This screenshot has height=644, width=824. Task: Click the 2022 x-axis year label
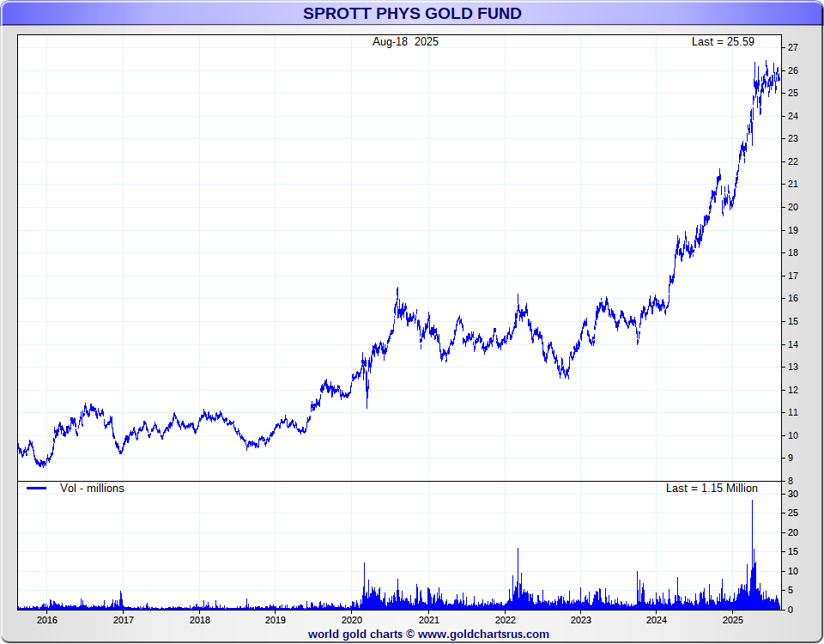point(505,620)
